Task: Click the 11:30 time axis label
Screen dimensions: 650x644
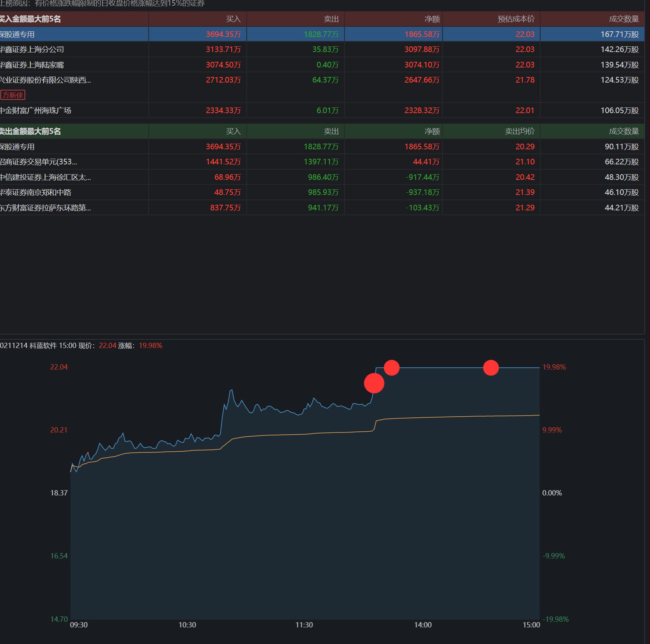Action: (304, 625)
